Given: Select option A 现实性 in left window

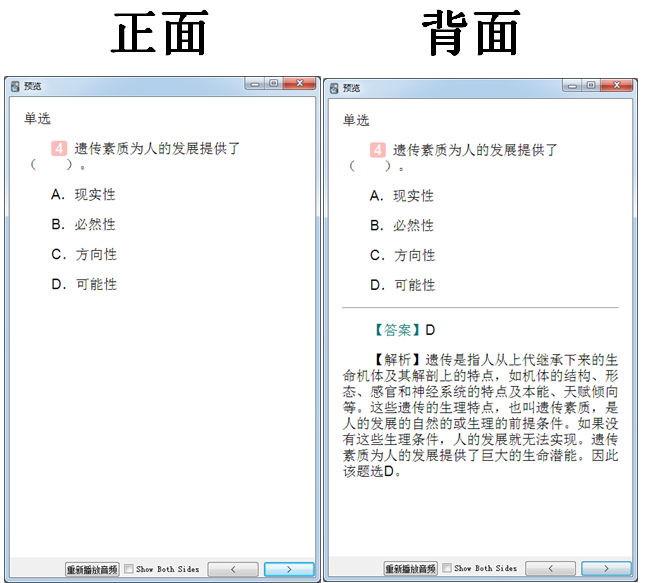Looking at the screenshot, I should point(84,195).
